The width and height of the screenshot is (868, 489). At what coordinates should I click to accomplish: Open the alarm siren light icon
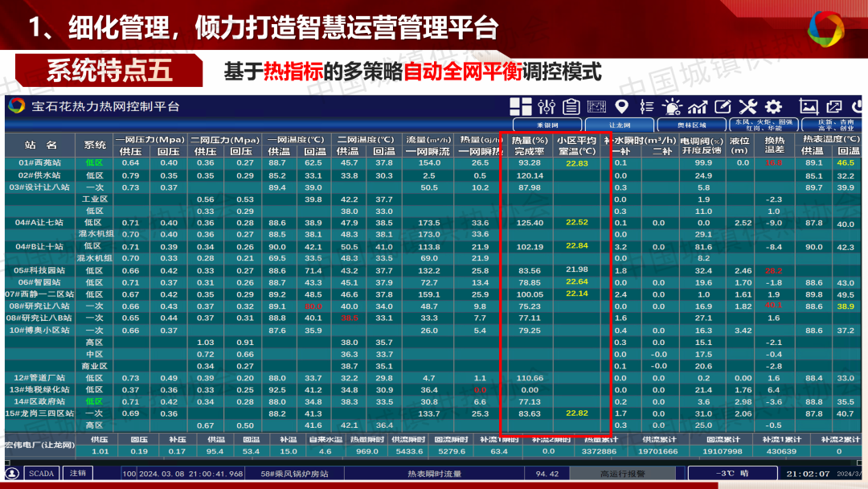(672, 106)
